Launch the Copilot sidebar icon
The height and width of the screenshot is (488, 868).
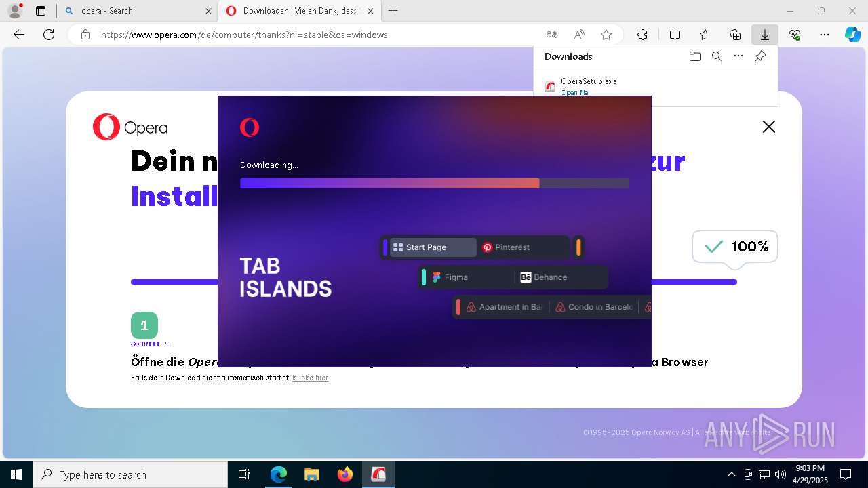852,35
